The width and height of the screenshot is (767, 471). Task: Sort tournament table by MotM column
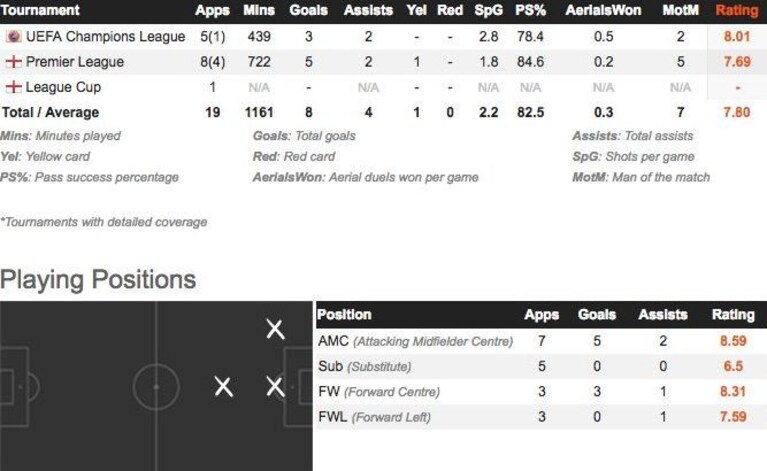680,10
